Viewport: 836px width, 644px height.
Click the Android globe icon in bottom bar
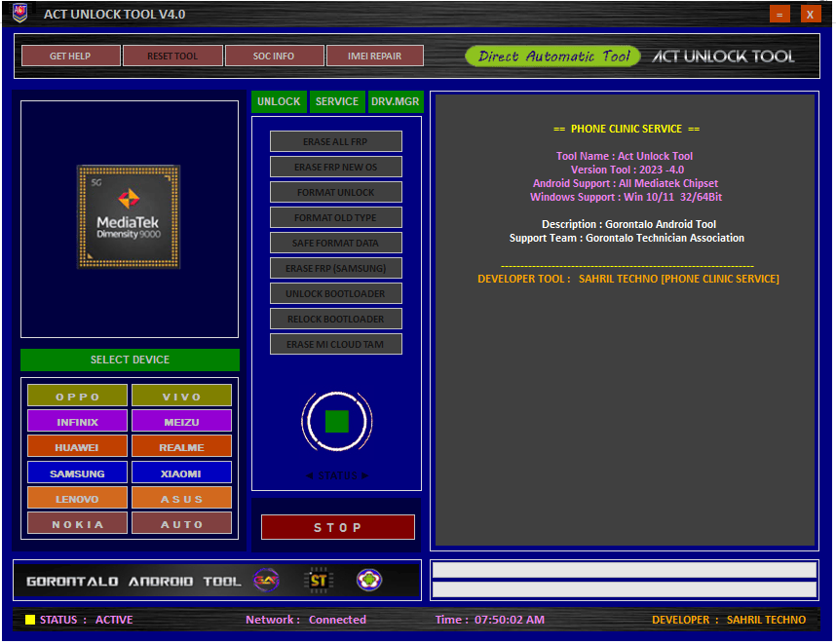click(370, 580)
